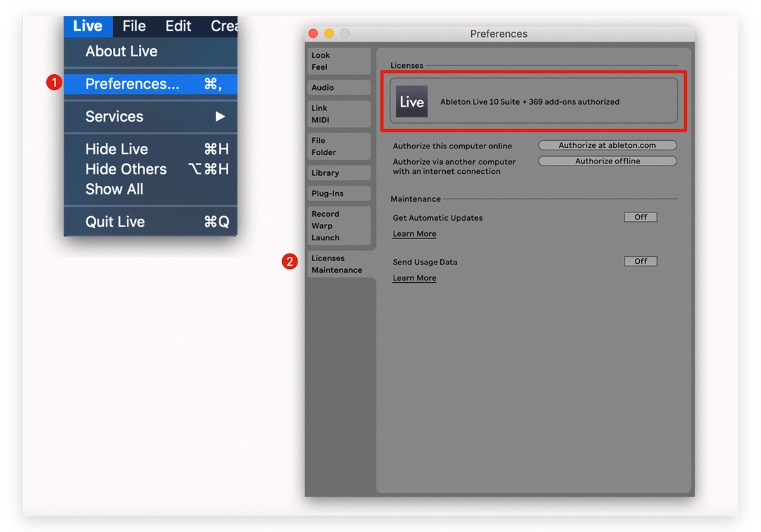Open the File menu
Viewport: 761px width, 532px height.
tap(134, 26)
